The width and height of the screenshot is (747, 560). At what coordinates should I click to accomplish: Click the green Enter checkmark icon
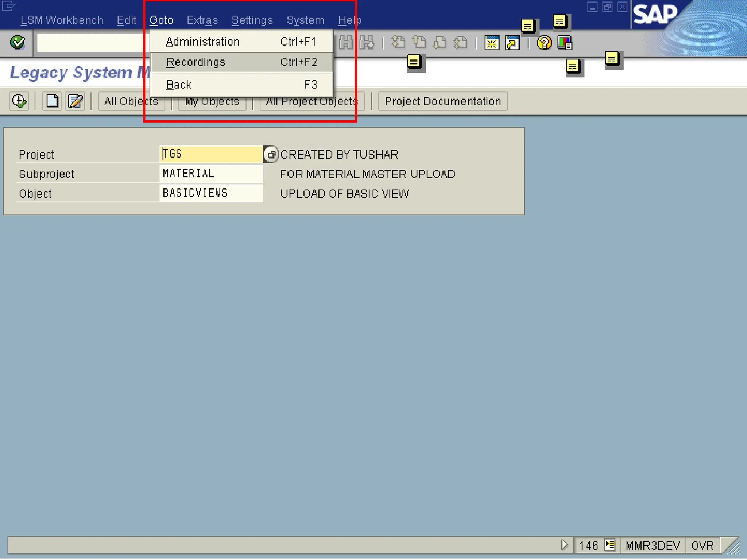17,43
